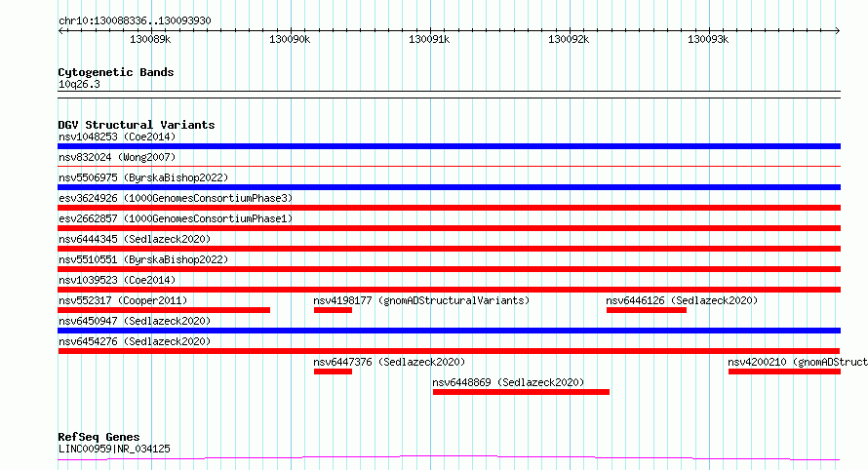Select the blue bar of nsv1048253
This screenshot has height=470, width=868.
(x=449, y=146)
